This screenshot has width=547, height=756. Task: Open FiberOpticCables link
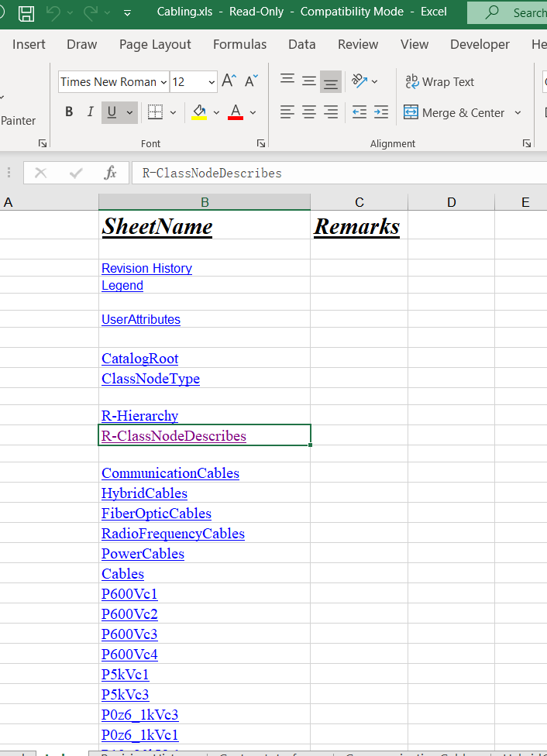click(157, 514)
